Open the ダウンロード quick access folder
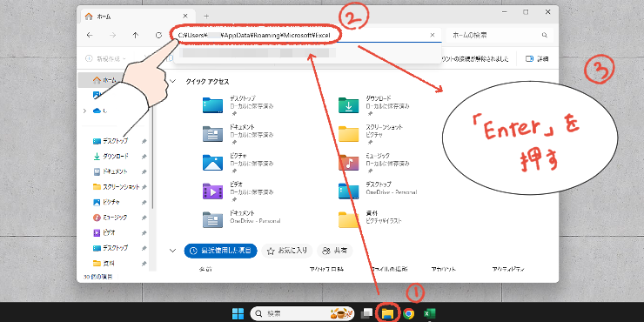The width and height of the screenshot is (644, 322). [x=374, y=105]
